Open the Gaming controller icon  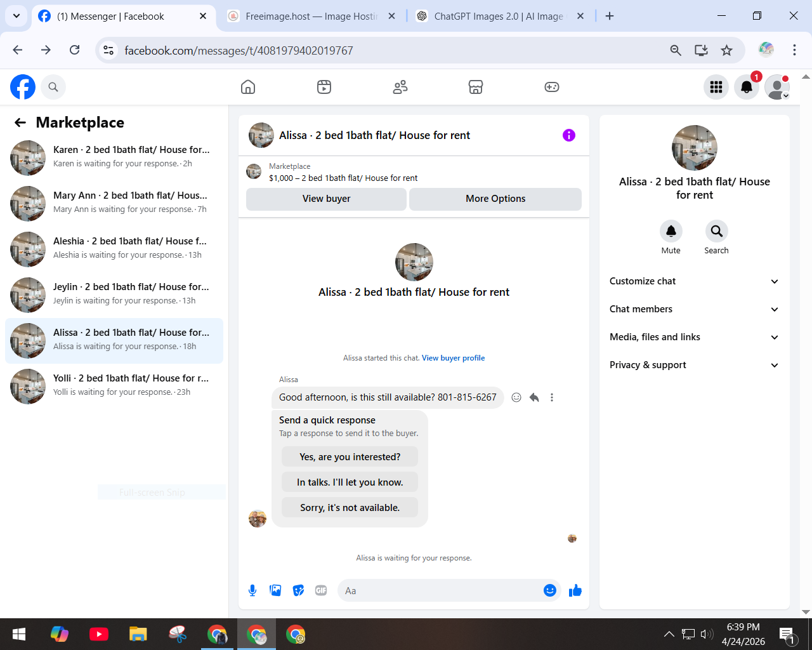[552, 87]
